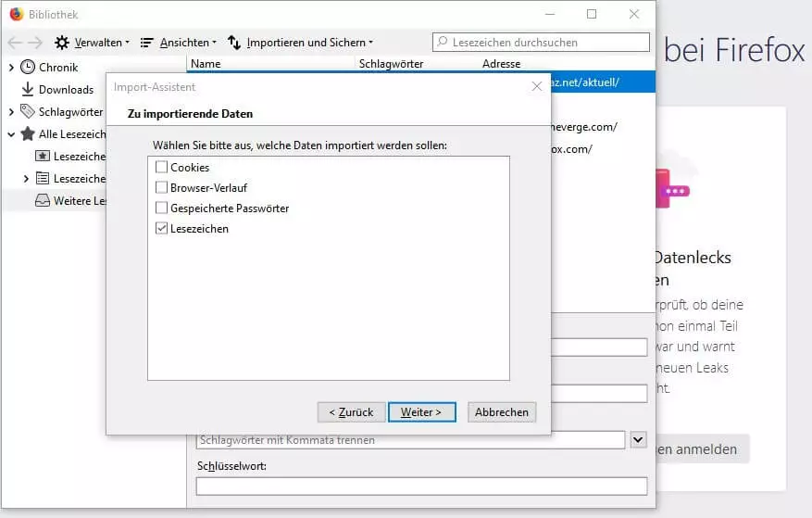Expand the Lesezeichen-Menü tree node

(x=26, y=178)
